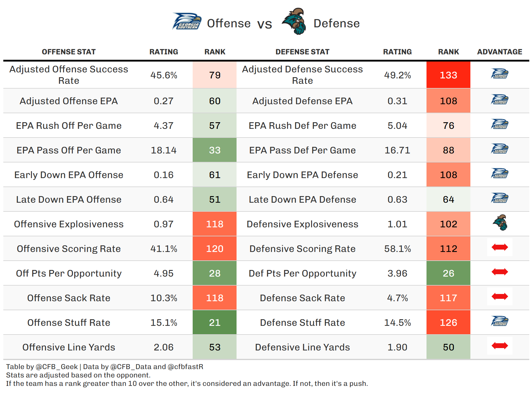Select the advantage logo in the EPA Pass Off row
The image size is (532, 394).
point(500,149)
